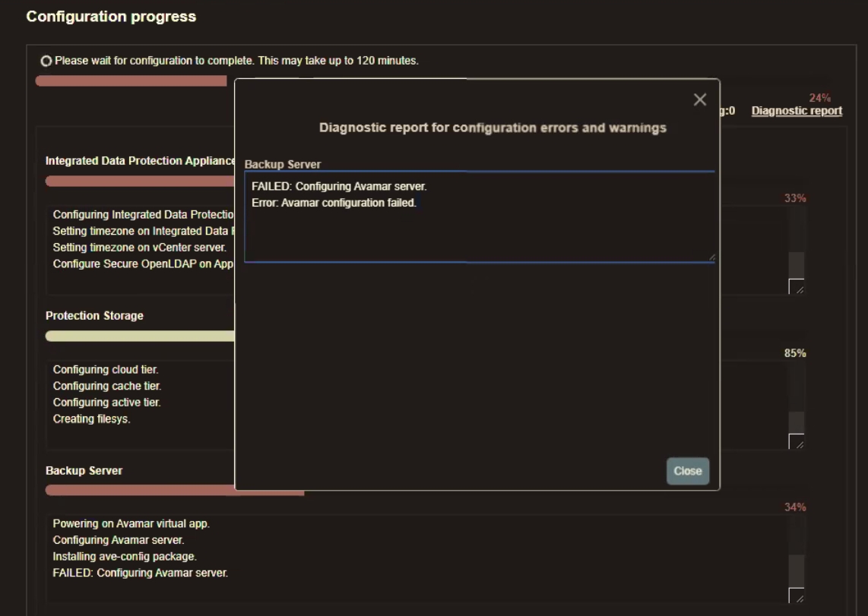Click resize handle of Integrated Data Protection log box
Viewport: 868px width, 616px height.
click(797, 286)
